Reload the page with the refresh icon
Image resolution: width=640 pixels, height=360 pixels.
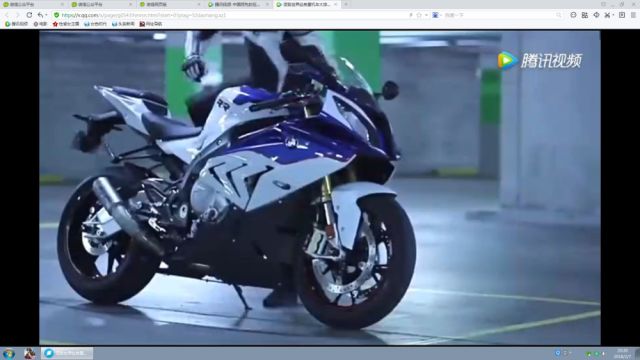(29, 15)
